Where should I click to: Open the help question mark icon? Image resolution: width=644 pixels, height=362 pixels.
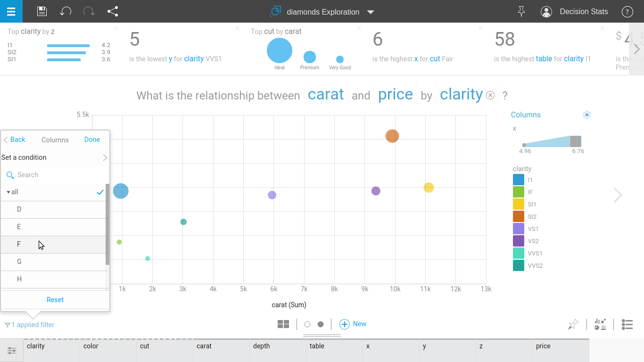click(x=627, y=12)
